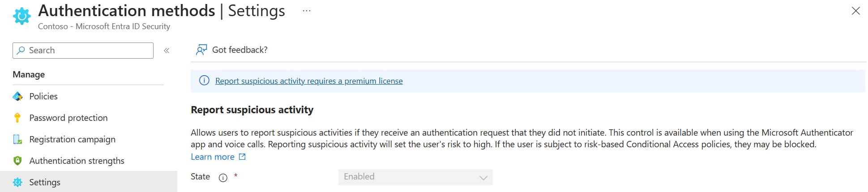Image resolution: width=868 pixels, height=192 pixels.
Task: Open the Policies menu item
Action: tap(43, 96)
